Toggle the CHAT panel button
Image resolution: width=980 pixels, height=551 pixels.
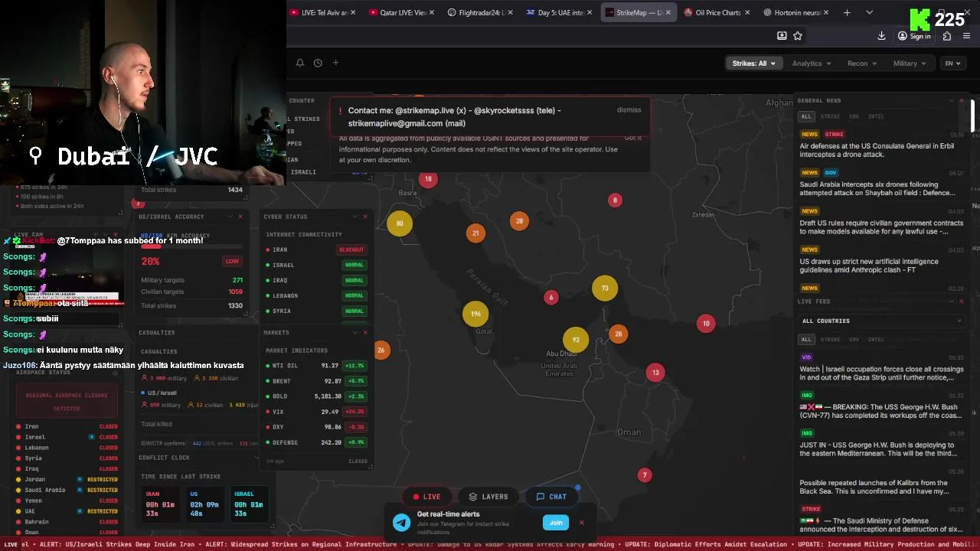552,497
